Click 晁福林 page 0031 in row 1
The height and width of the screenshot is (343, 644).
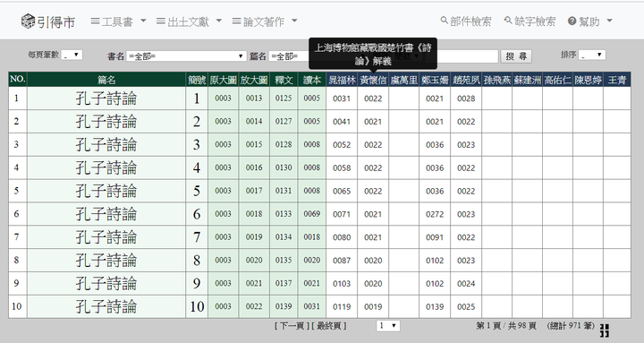(x=342, y=99)
